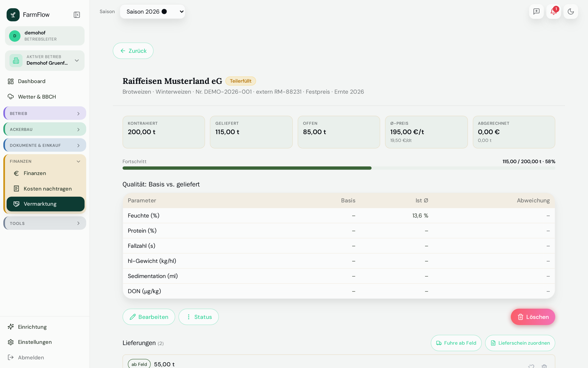The image size is (588, 368).
Task: Click the Abgerechnet 0,00 € card
Action: coord(514,132)
